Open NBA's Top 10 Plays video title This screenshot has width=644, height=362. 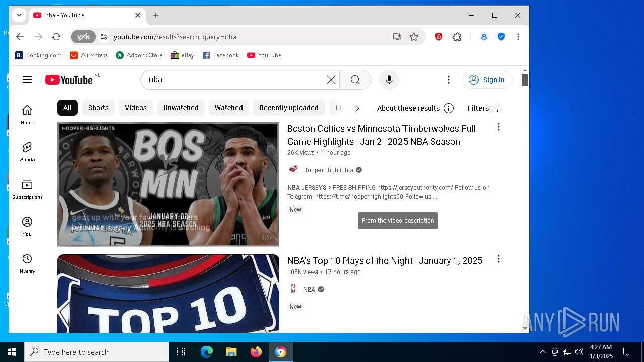(385, 260)
